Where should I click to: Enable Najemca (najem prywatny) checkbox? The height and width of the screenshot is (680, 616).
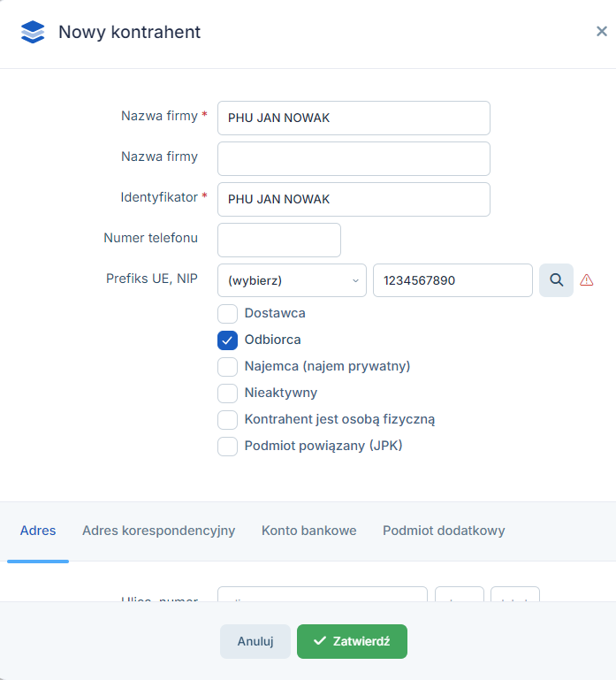click(x=228, y=366)
